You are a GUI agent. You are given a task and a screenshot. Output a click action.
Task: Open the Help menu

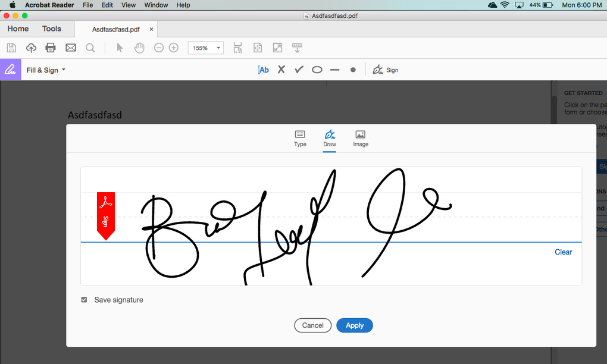click(183, 5)
